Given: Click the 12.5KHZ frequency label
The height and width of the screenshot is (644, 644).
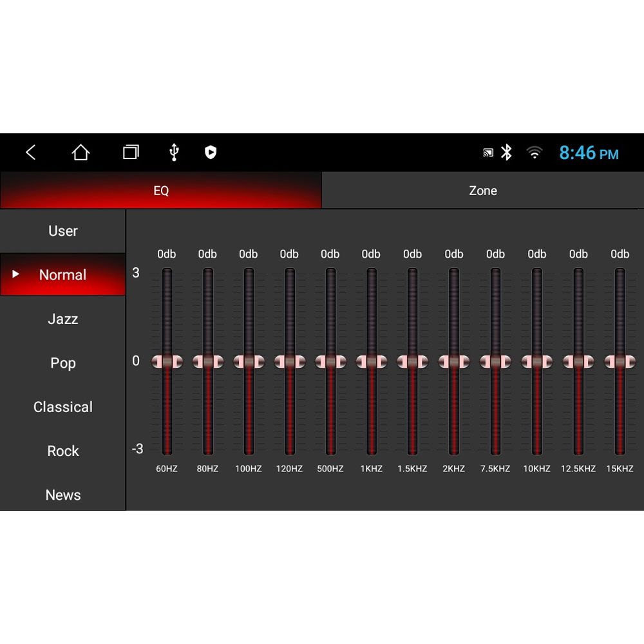Looking at the screenshot, I should click(578, 469).
